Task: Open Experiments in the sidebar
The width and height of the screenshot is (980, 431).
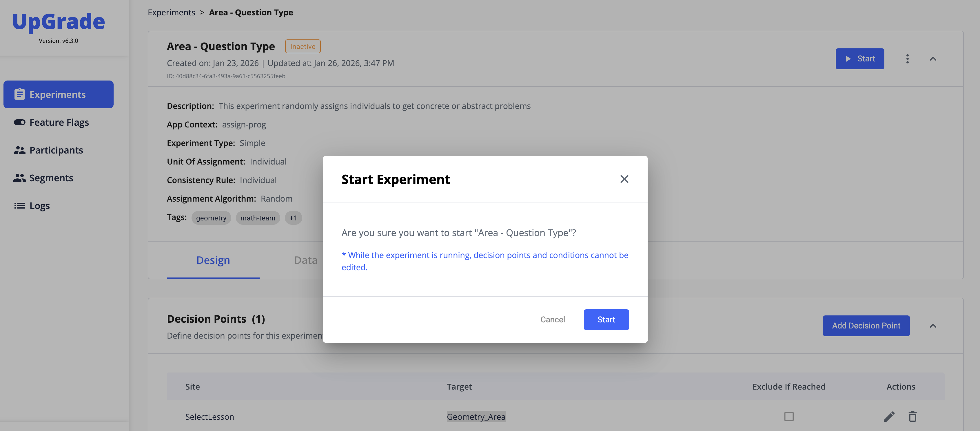Action: pos(59,94)
